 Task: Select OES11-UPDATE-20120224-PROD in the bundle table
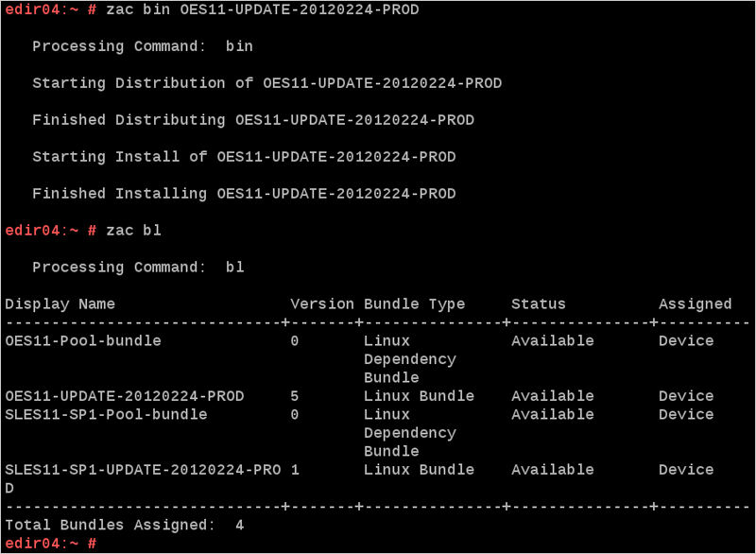tap(125, 396)
